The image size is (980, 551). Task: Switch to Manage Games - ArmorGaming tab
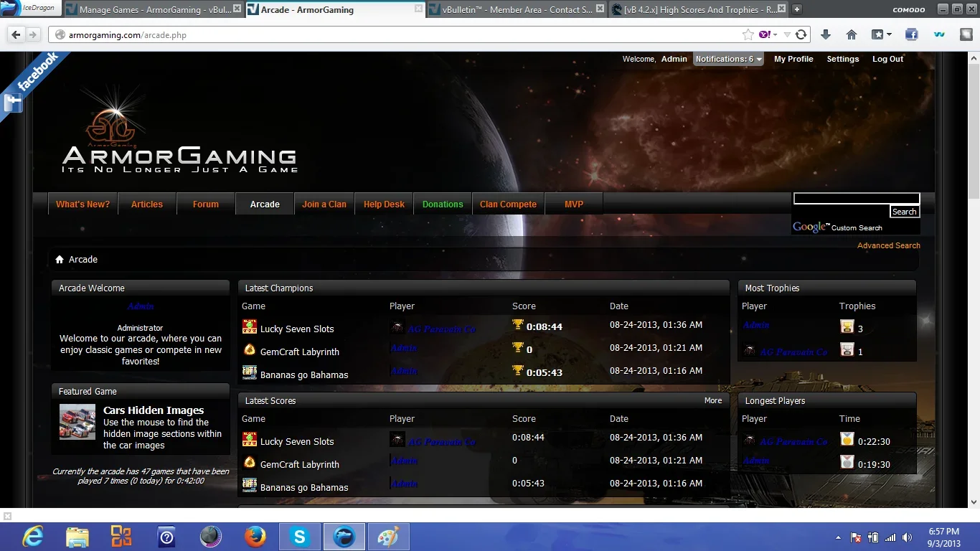click(x=154, y=10)
